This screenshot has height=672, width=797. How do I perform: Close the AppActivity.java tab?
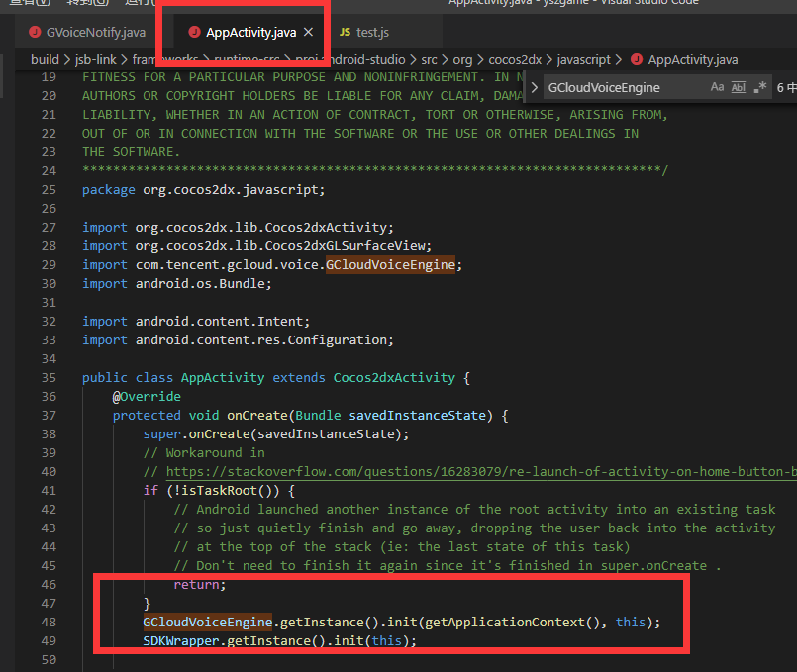(x=308, y=32)
